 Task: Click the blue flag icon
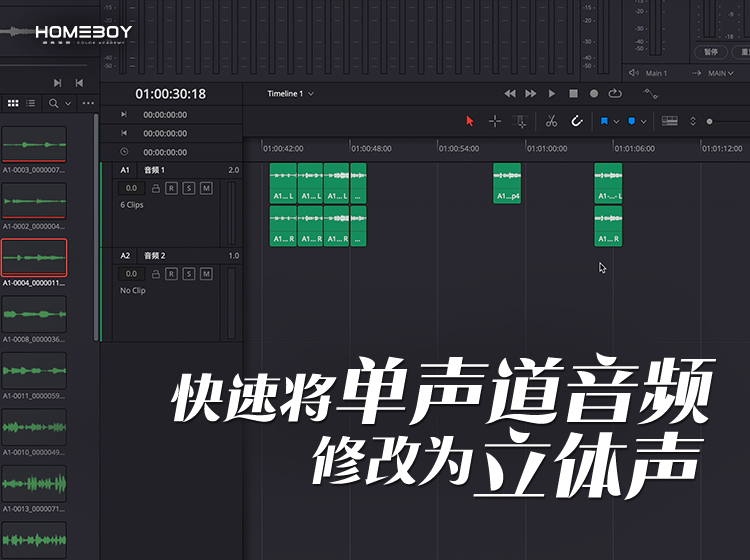pos(604,121)
